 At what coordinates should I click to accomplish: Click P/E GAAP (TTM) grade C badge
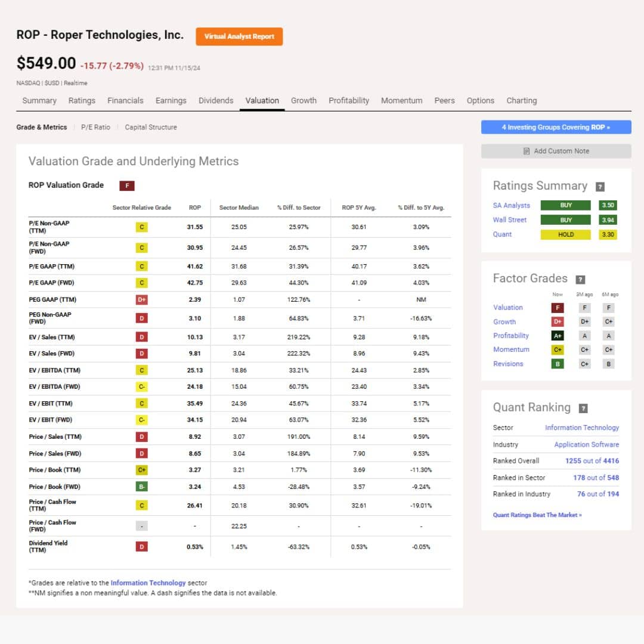pyautogui.click(x=142, y=267)
